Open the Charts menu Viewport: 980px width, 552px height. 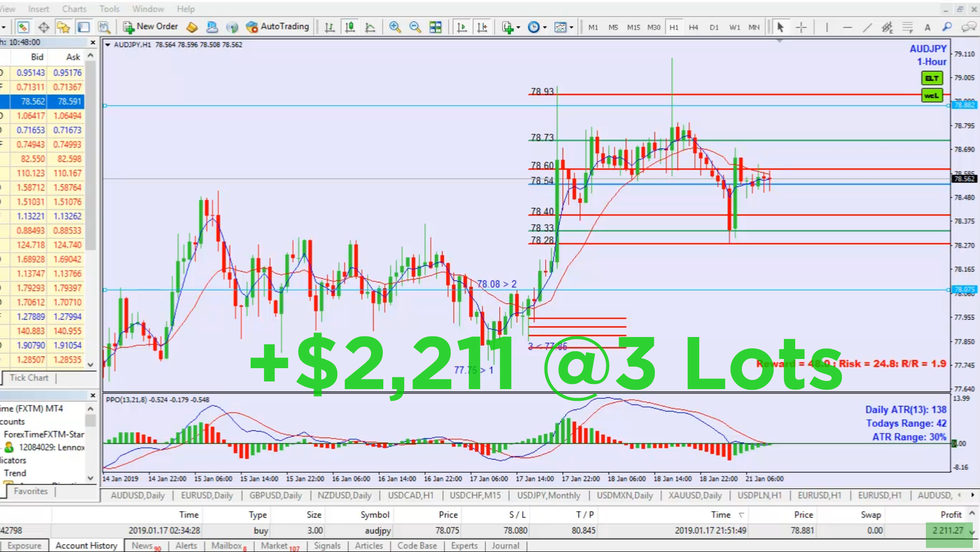[x=74, y=9]
